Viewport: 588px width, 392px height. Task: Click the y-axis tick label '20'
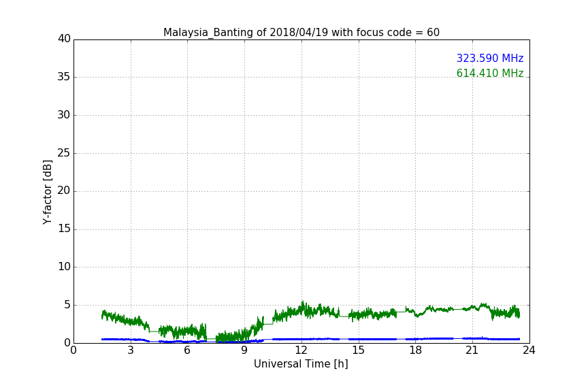pos(64,191)
